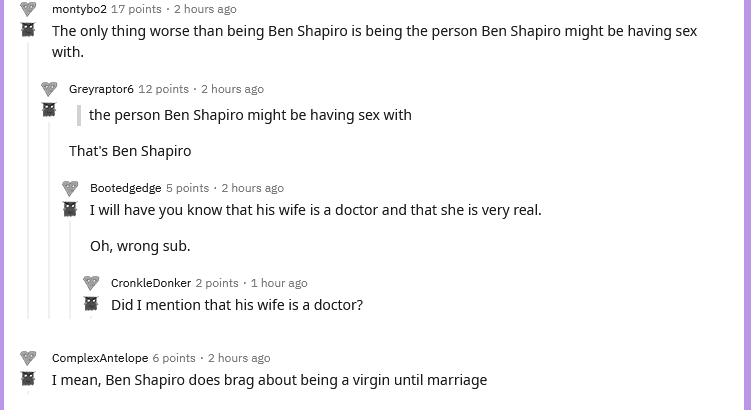
Task: Upvote CronkleDonker's comment
Action: click(91, 283)
